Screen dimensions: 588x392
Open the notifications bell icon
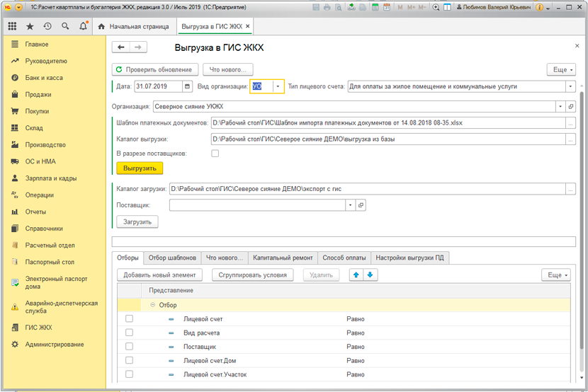pyautogui.click(x=84, y=26)
